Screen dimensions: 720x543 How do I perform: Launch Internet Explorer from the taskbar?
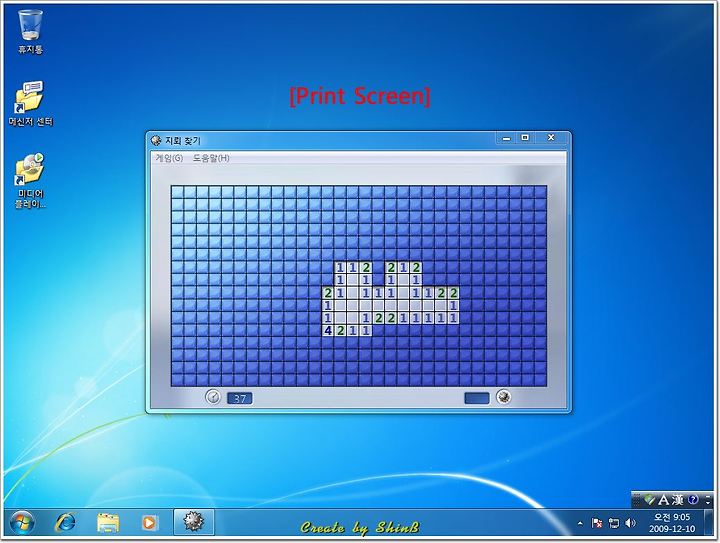click(x=65, y=522)
